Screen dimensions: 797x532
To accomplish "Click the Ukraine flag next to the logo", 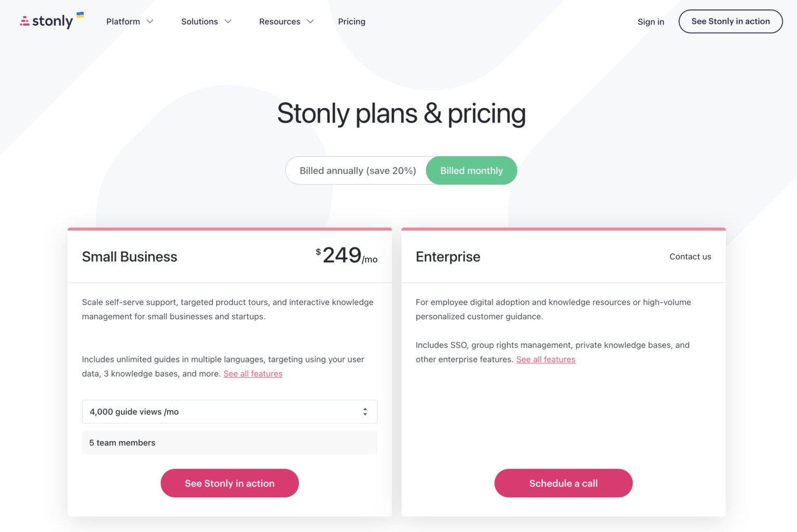I will [x=79, y=16].
